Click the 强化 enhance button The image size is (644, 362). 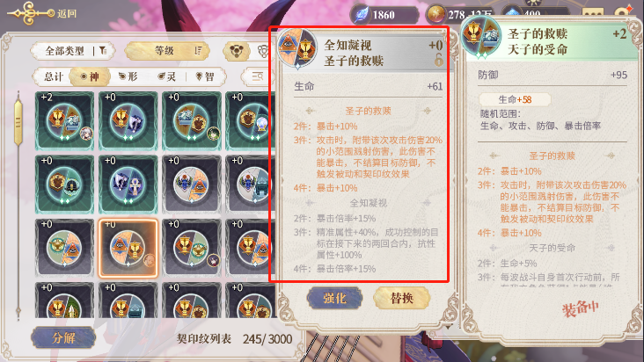[x=334, y=298]
